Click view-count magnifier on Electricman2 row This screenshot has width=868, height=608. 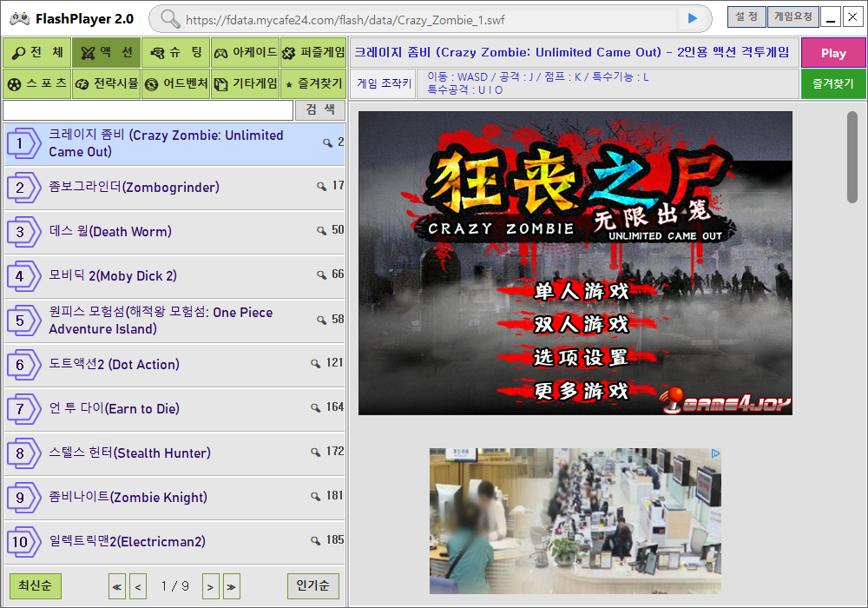(x=315, y=541)
